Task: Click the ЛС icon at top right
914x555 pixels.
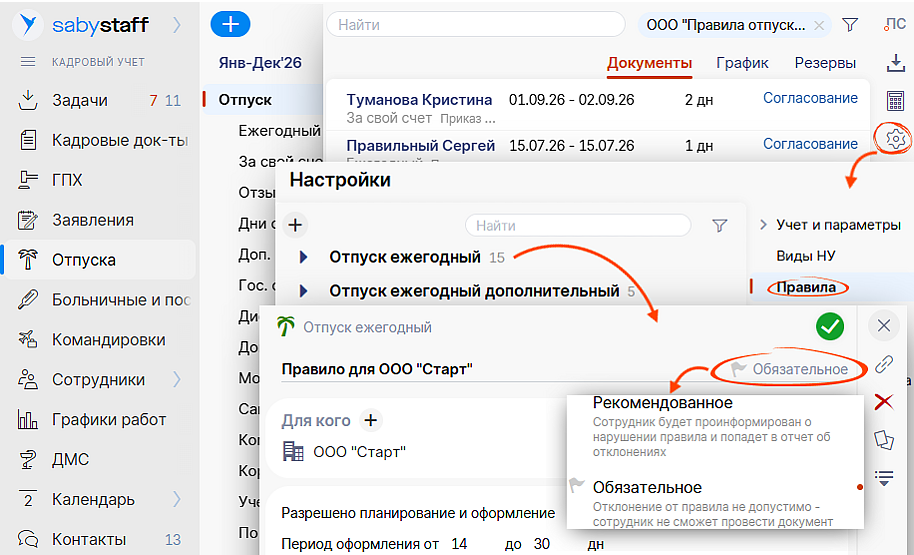Action: click(x=895, y=24)
